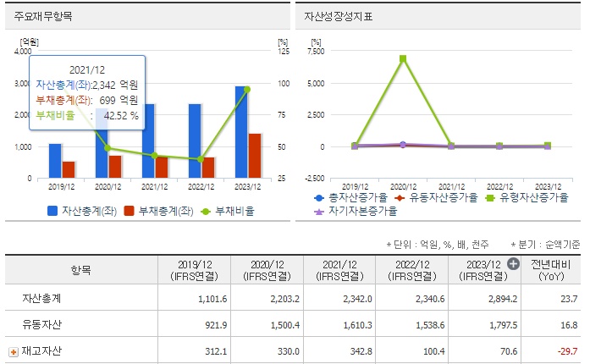Toggle 자산총계(좌) legend blue square
This screenshot has height=364, width=590.
pos(52,211)
